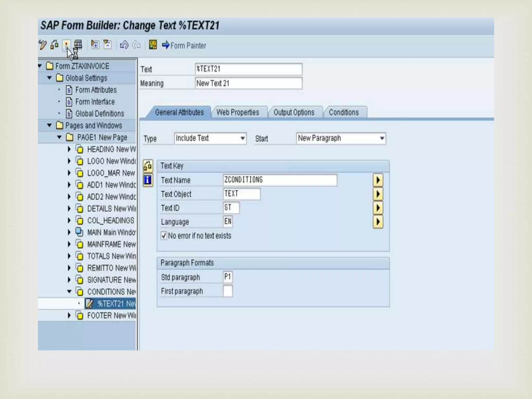This screenshot has width=532, height=399.
Task: Click the blue Undo arrow icon
Action: (124, 45)
